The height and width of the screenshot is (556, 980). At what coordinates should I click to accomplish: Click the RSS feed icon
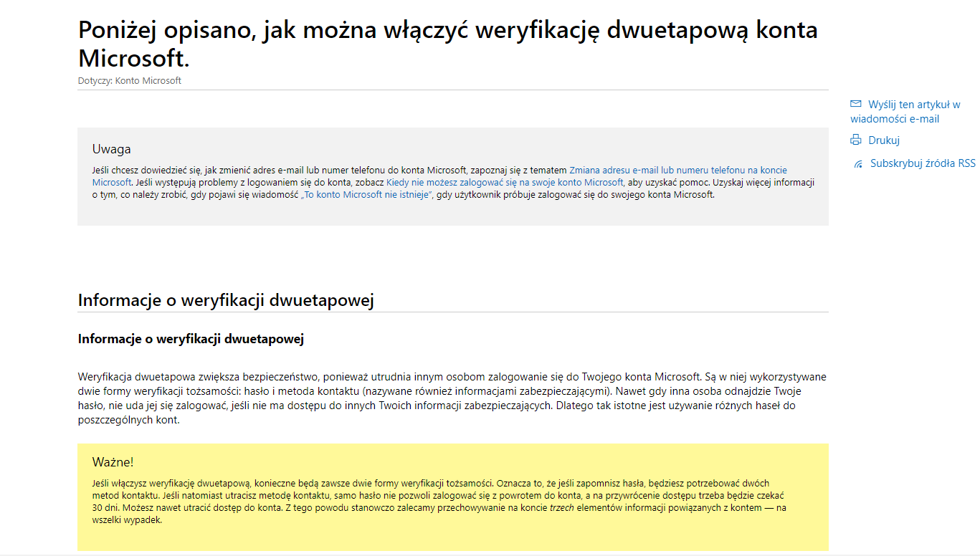tap(858, 164)
